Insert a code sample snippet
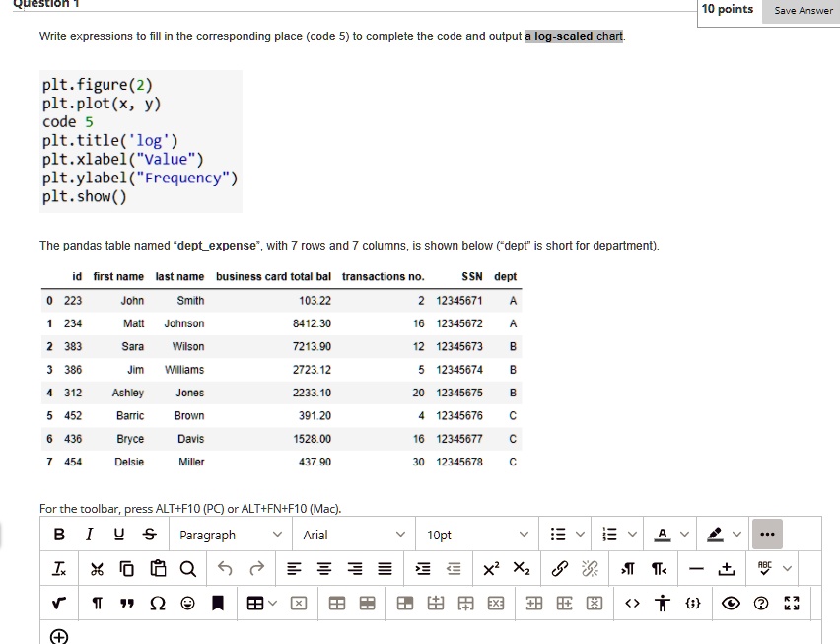Viewport: 840px width, 644px height. pos(693,604)
